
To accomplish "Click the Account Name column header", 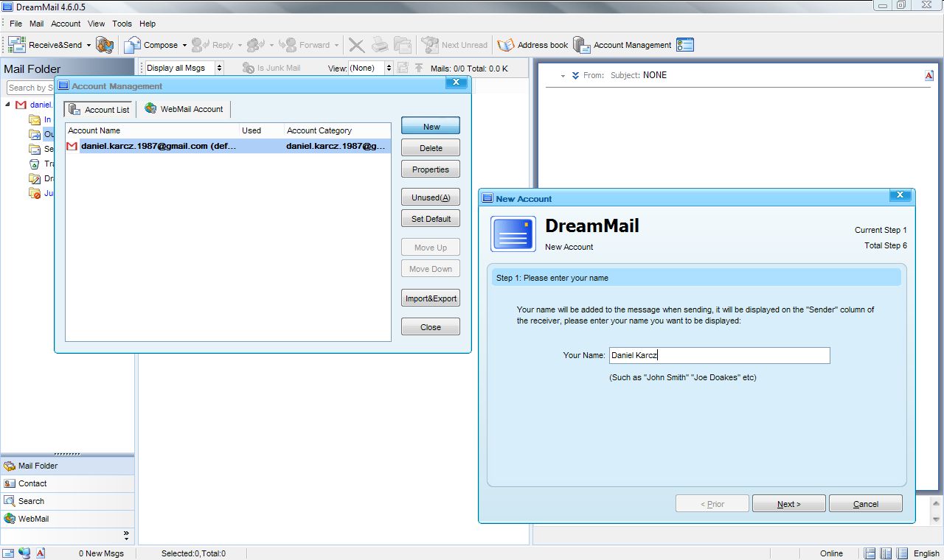I will click(152, 130).
